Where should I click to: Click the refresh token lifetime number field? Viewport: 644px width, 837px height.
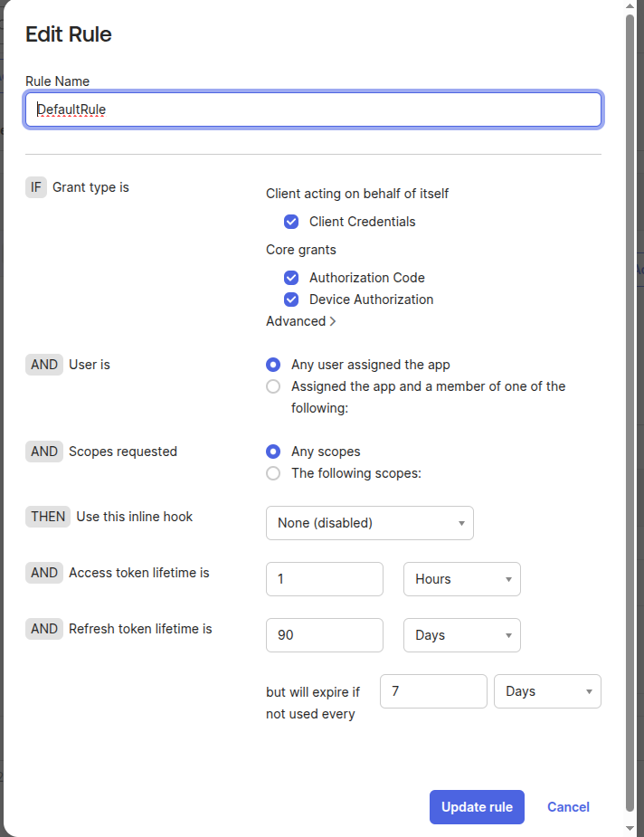(x=324, y=635)
